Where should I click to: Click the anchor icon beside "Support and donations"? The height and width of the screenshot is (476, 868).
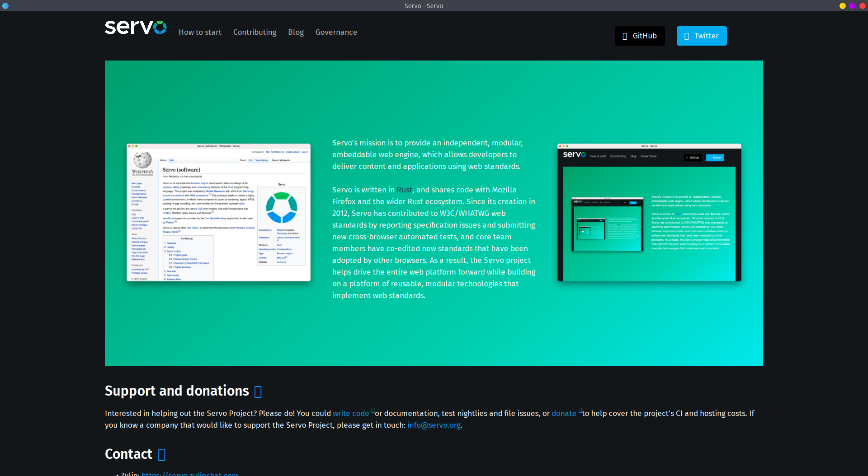click(258, 391)
